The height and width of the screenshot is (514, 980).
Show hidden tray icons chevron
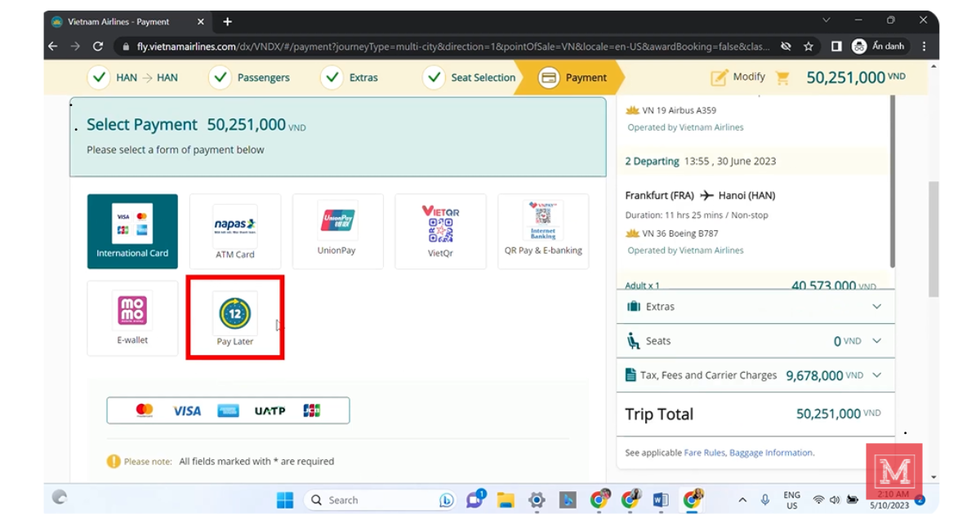tap(742, 499)
